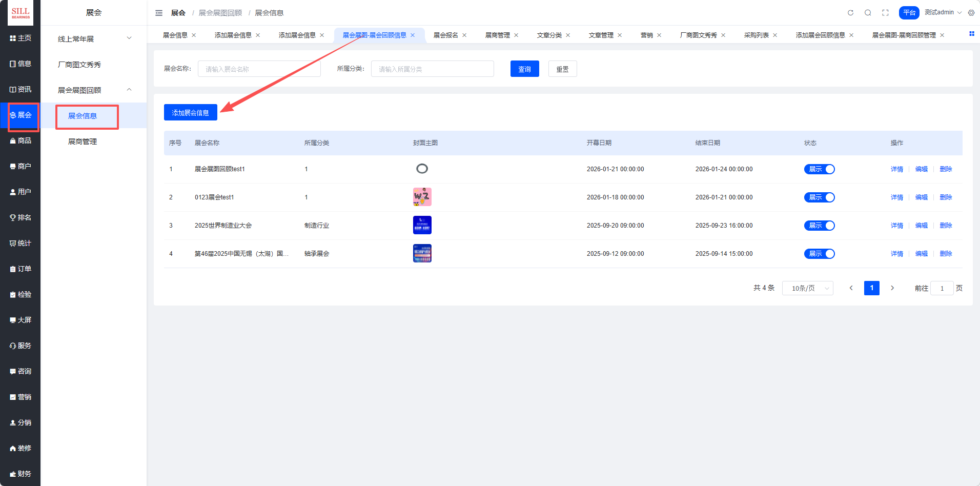The image size is (980, 486).
Task: Collapse sidebar with hamburger menu icon
Action: [159, 13]
